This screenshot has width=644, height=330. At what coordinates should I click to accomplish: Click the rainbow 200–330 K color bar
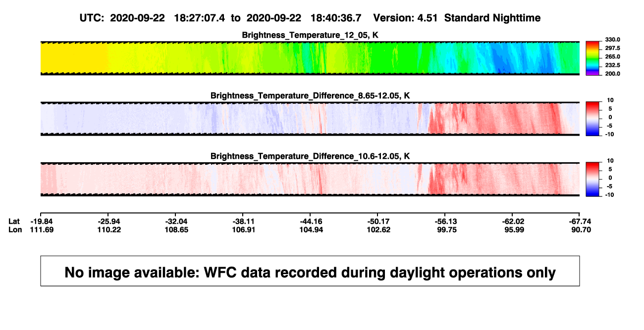[x=592, y=58]
